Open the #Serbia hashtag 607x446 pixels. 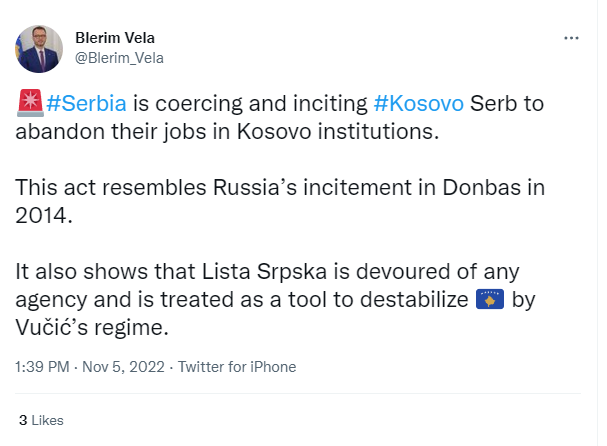pyautogui.click(x=84, y=103)
